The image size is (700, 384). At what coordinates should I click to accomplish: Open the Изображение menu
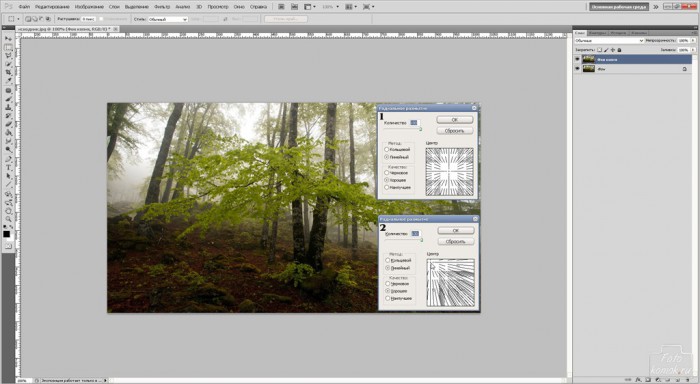click(x=89, y=7)
